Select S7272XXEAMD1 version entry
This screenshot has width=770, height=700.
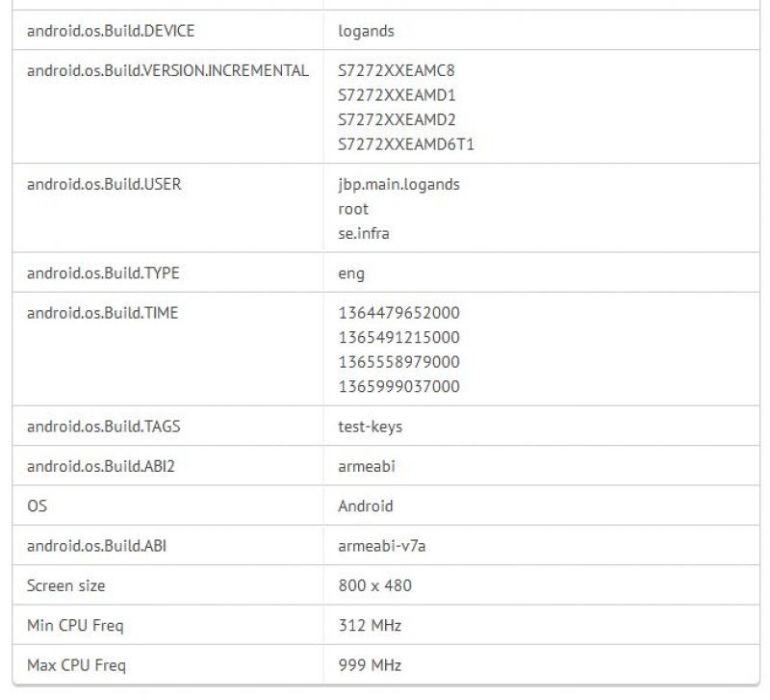pyautogui.click(x=397, y=95)
